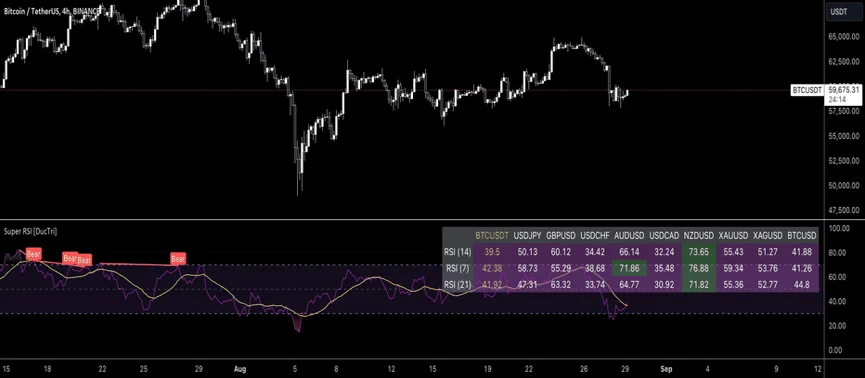Click the 51.27 XAGUSD value
The image size is (865, 378).
point(767,252)
